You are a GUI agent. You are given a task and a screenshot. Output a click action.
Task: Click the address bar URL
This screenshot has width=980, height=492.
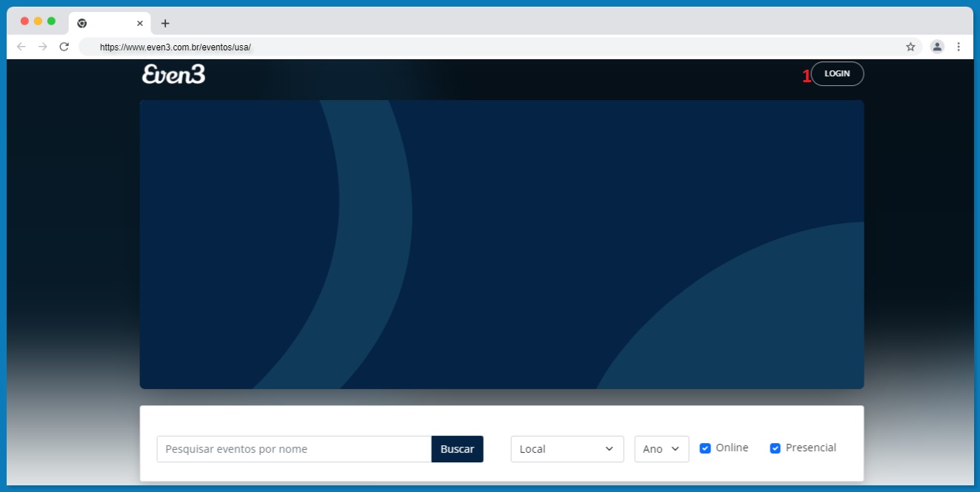[x=176, y=47]
